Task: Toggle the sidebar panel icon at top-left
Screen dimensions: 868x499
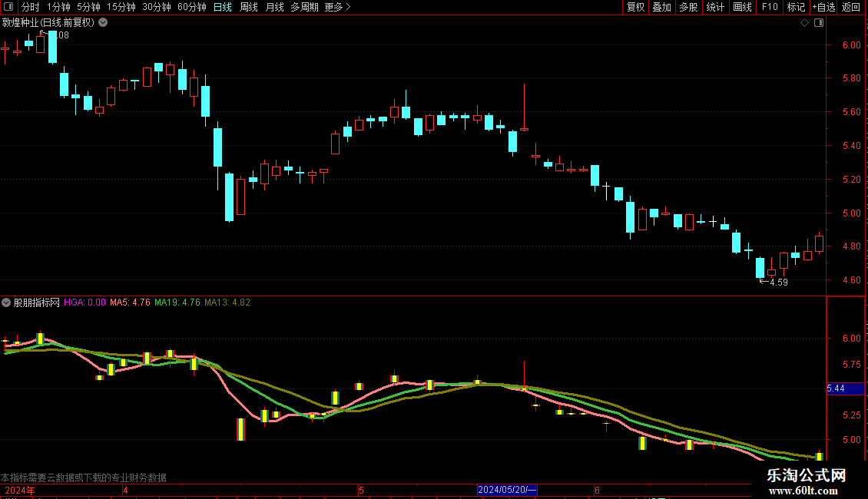Action: click(8, 7)
